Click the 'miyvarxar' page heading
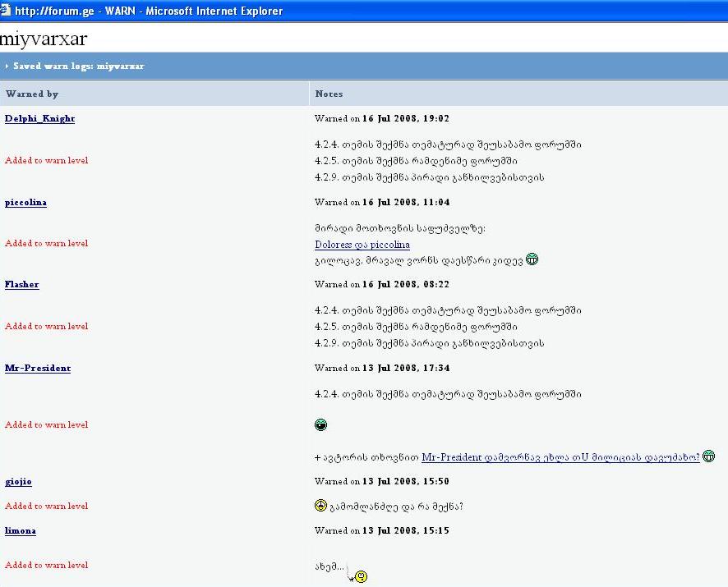 click(44, 39)
